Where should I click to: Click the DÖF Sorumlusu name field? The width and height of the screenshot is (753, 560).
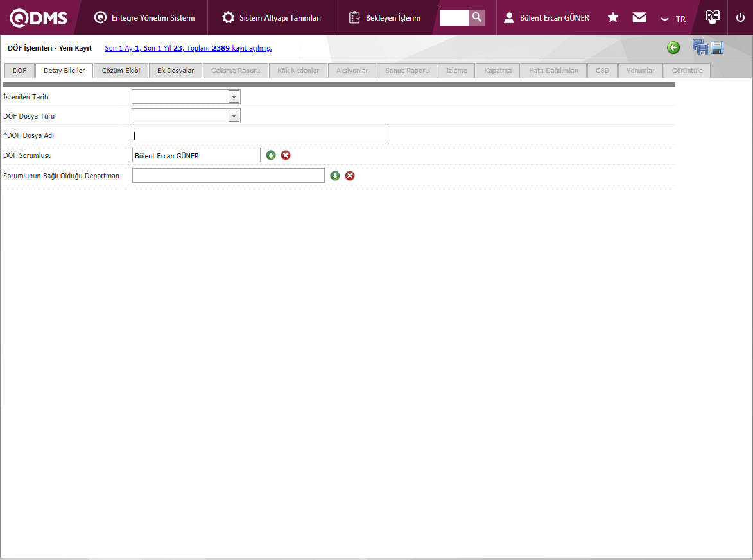click(196, 155)
